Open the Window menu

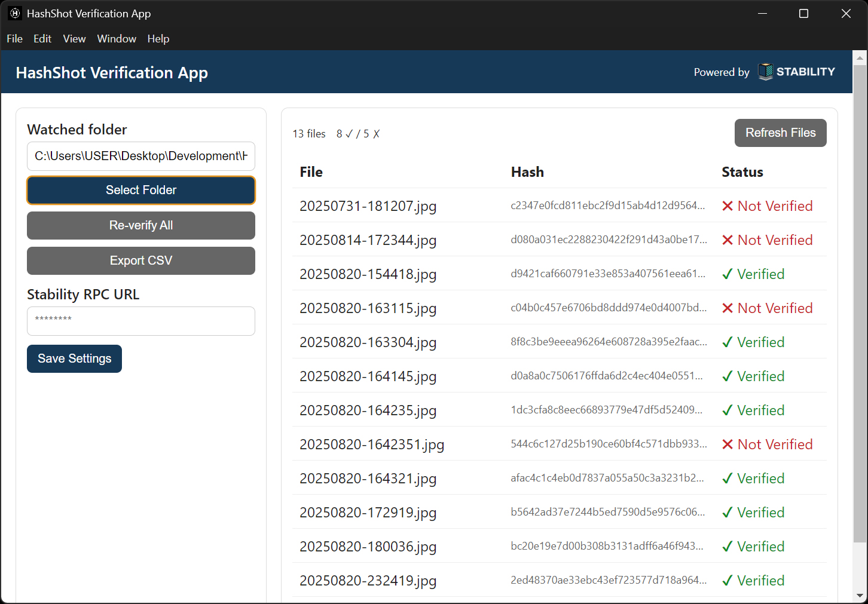[x=117, y=39]
